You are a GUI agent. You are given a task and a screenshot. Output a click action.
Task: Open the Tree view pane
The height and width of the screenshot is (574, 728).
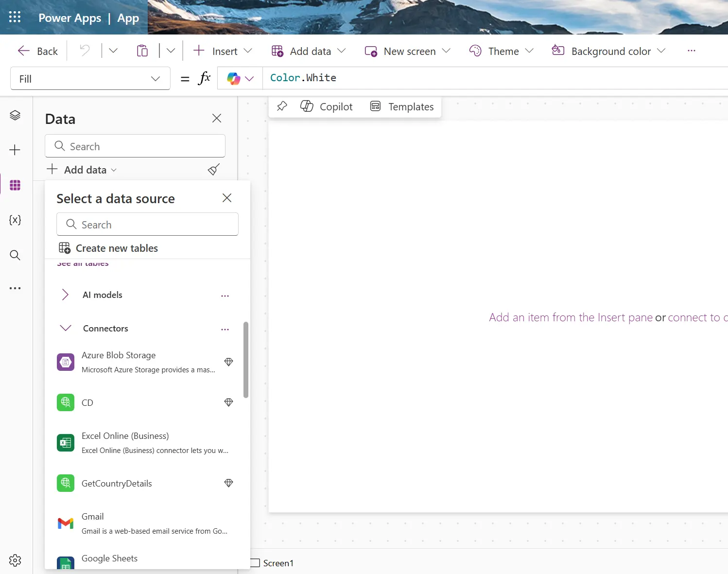point(15,115)
